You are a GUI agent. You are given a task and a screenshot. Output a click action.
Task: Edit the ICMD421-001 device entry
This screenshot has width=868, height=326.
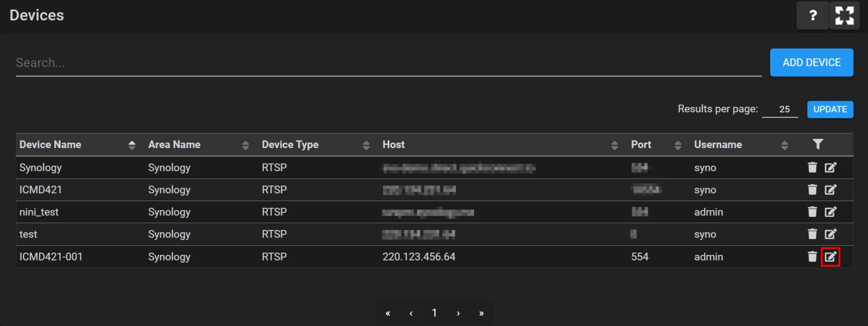click(x=830, y=257)
